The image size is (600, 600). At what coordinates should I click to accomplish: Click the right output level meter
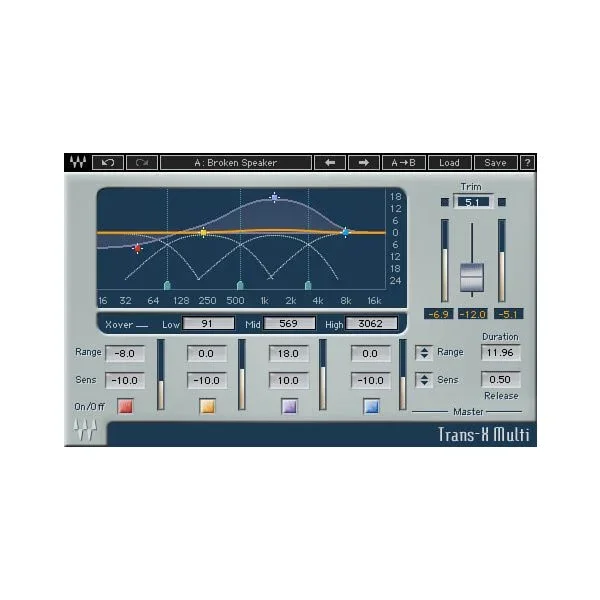[502, 261]
